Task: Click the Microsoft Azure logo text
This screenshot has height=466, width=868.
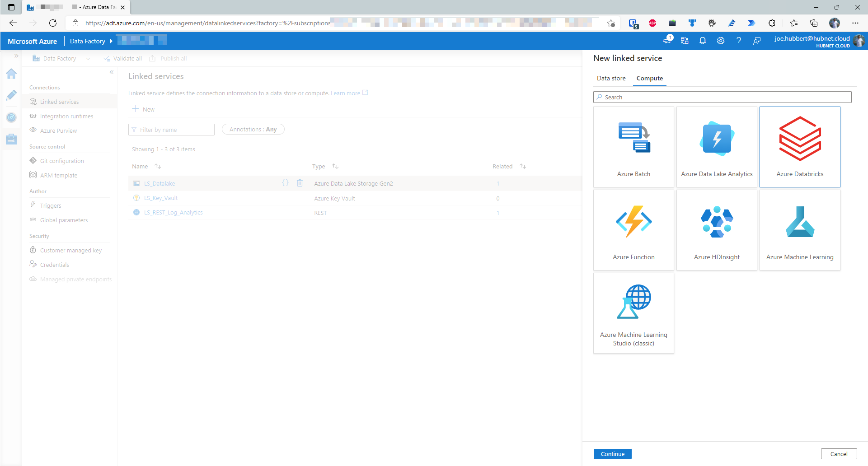Action: tap(32, 41)
